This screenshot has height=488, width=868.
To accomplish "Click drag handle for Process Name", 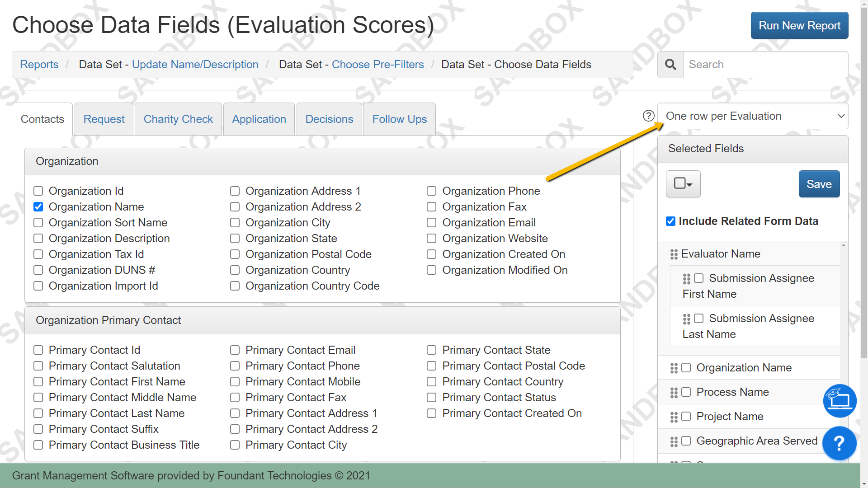I will [674, 393].
